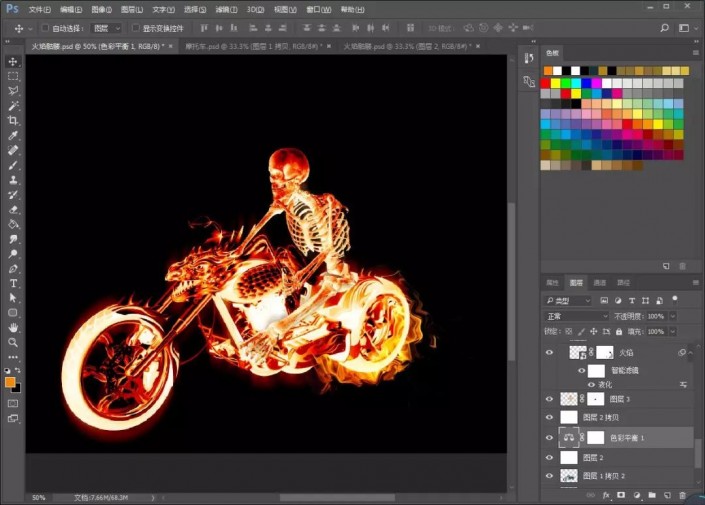Select the Eyedropper tool
The height and width of the screenshot is (505, 705).
click(13, 135)
